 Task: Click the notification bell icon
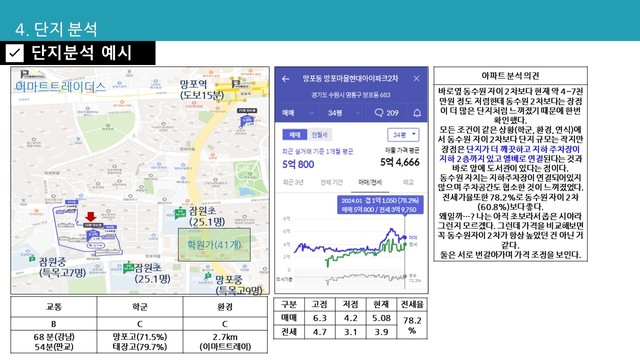click(x=417, y=113)
